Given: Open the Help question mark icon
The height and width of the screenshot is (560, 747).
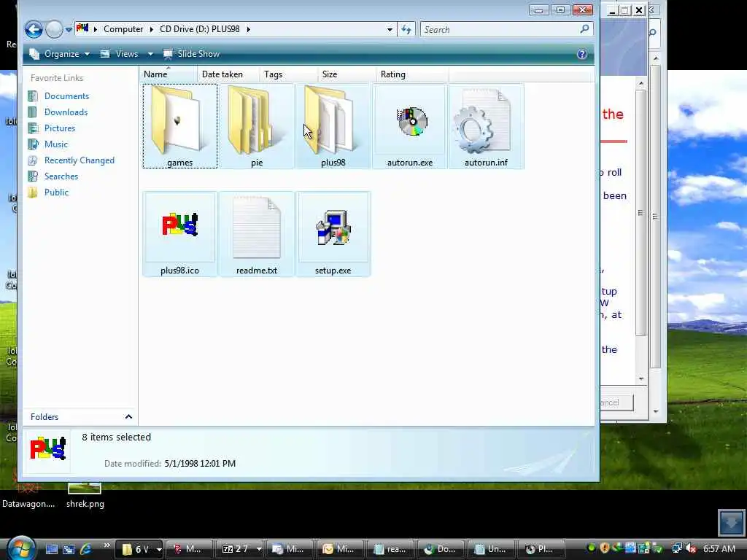Looking at the screenshot, I should [581, 54].
